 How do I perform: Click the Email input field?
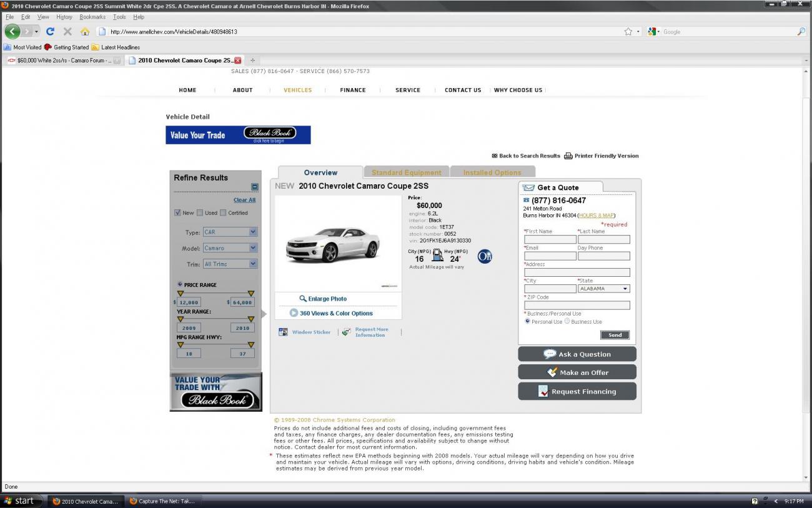pos(550,256)
